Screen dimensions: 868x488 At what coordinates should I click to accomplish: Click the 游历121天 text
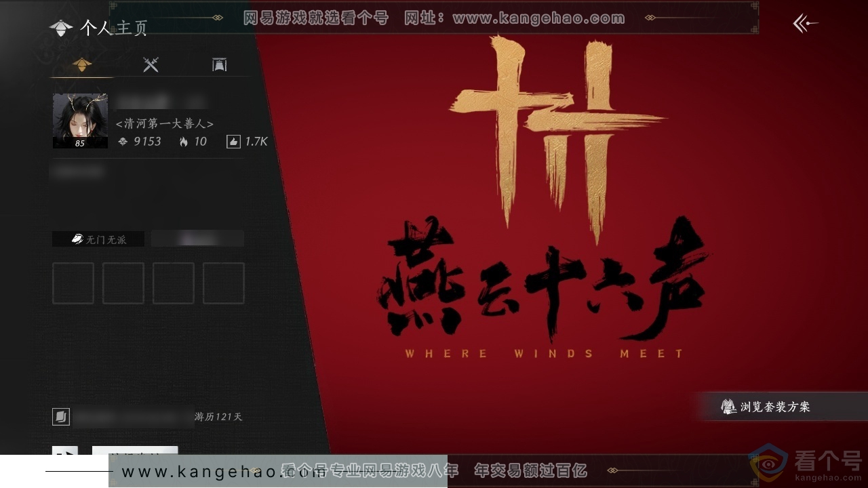click(x=218, y=417)
